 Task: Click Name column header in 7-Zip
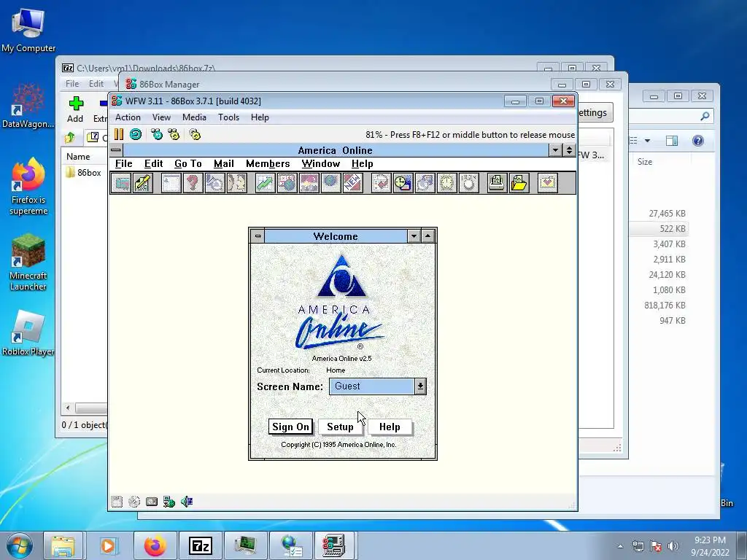point(78,157)
